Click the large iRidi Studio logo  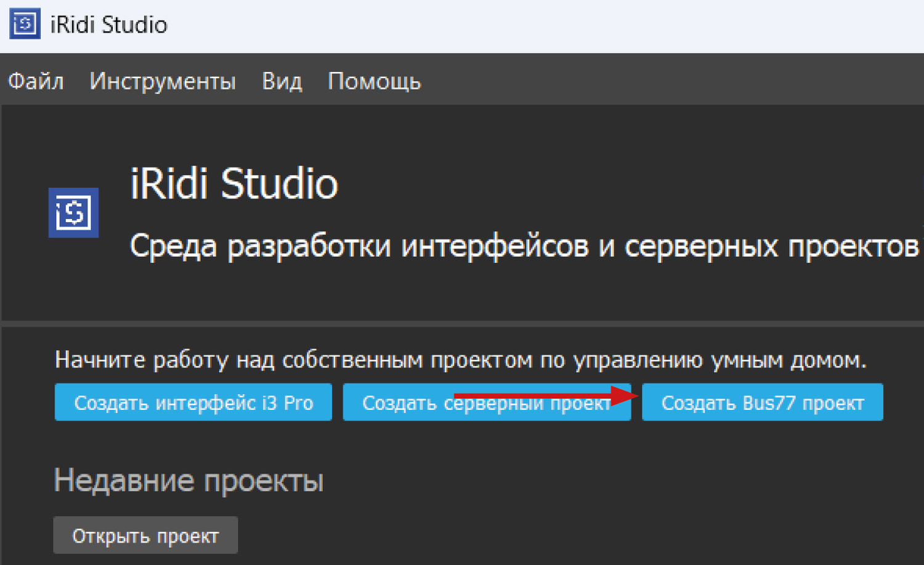coord(73,212)
